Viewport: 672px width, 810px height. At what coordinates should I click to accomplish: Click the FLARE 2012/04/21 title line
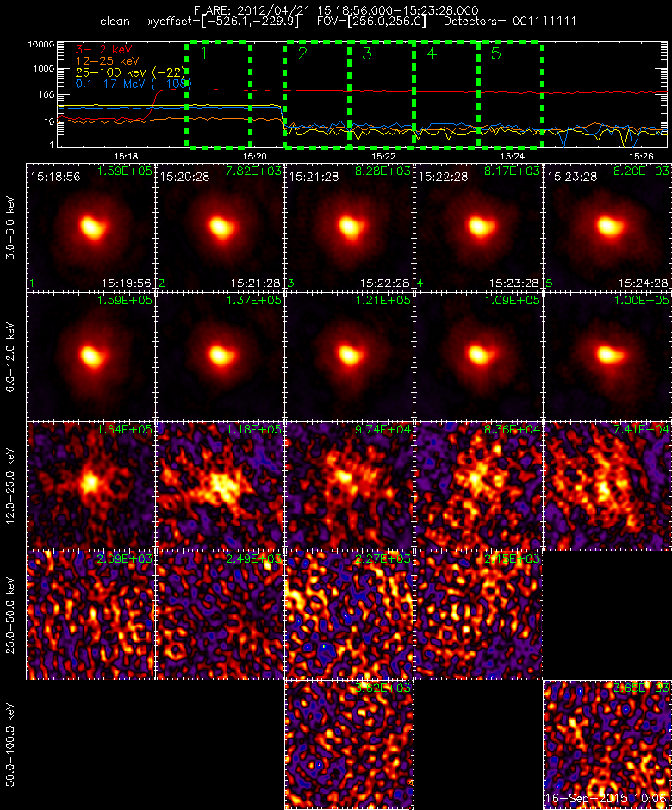coord(336,10)
